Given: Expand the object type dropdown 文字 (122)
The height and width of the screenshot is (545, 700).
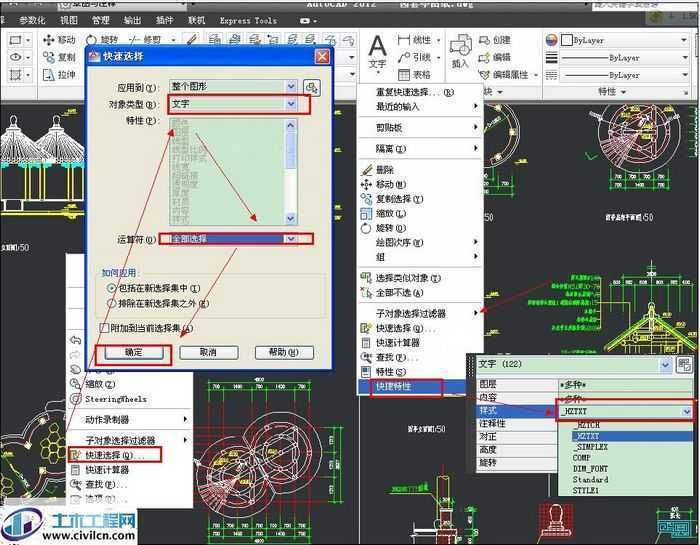Looking at the screenshot, I should tap(665, 365).
